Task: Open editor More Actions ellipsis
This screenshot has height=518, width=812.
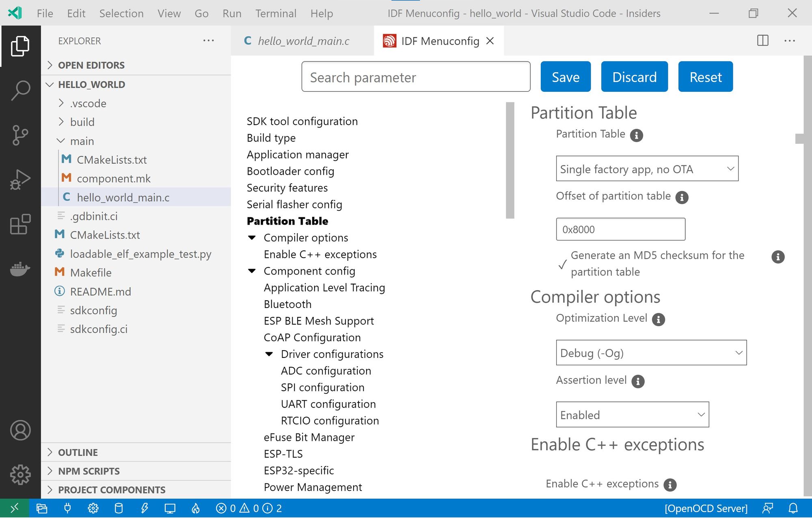Action: point(790,41)
